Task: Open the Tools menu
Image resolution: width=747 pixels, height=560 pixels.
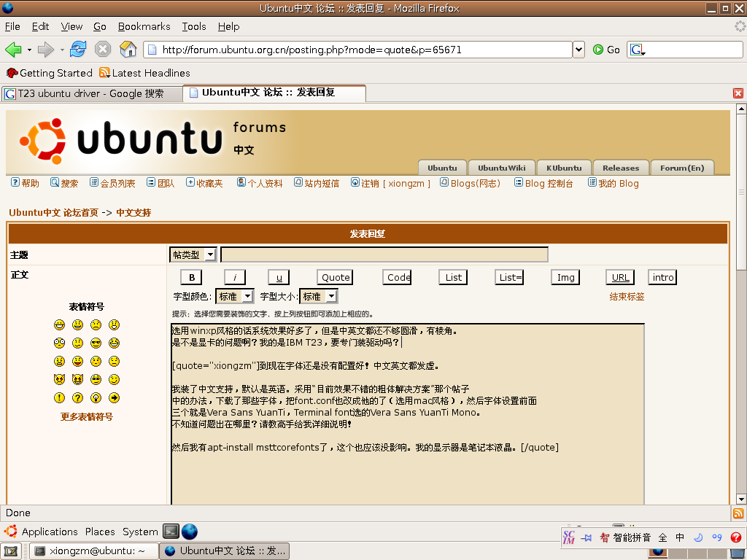Action: pyautogui.click(x=194, y=27)
